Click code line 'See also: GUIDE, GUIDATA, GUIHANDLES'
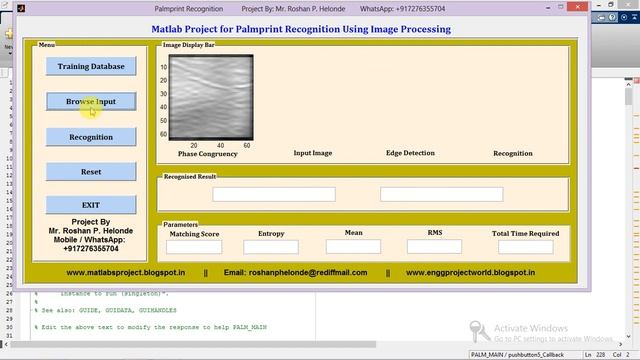The width and height of the screenshot is (640, 360). tap(105, 310)
